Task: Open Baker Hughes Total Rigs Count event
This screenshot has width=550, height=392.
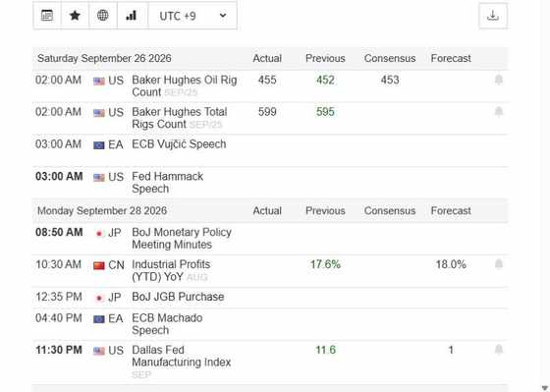Action: tap(179, 118)
